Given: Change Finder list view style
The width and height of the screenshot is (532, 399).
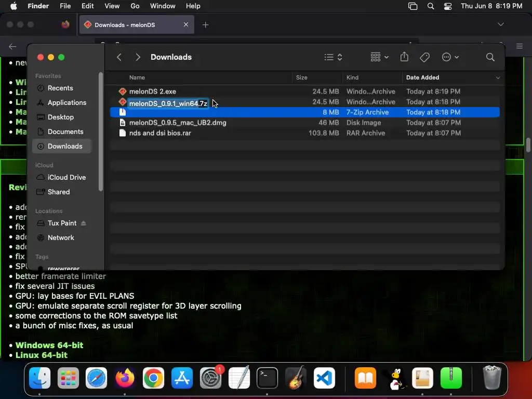Looking at the screenshot, I should 333,57.
